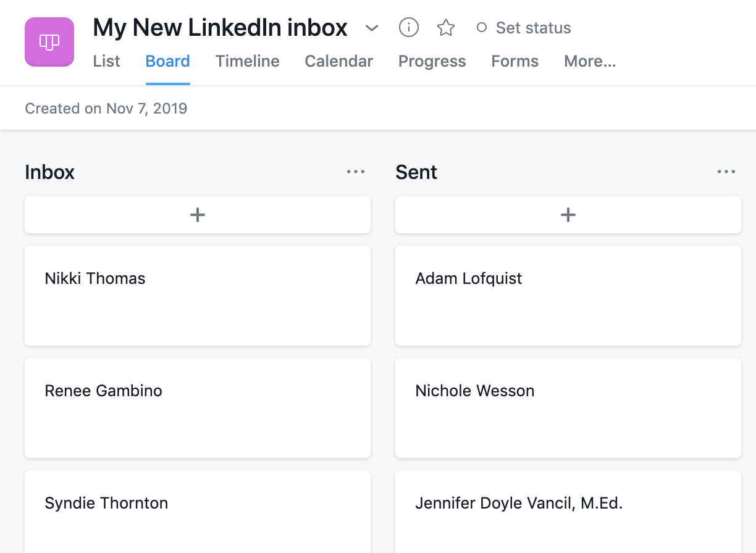Switch to the Timeline tab
This screenshot has height=553, width=756.
point(248,61)
